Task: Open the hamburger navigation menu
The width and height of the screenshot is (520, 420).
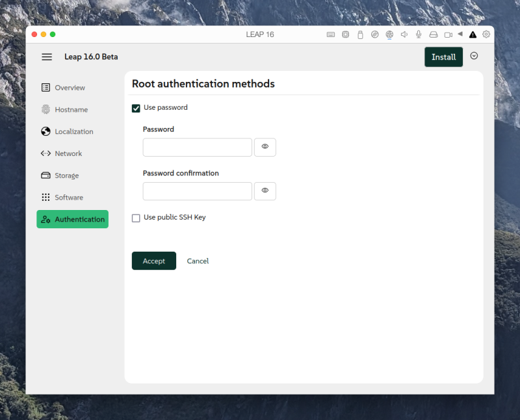Action: coord(47,57)
